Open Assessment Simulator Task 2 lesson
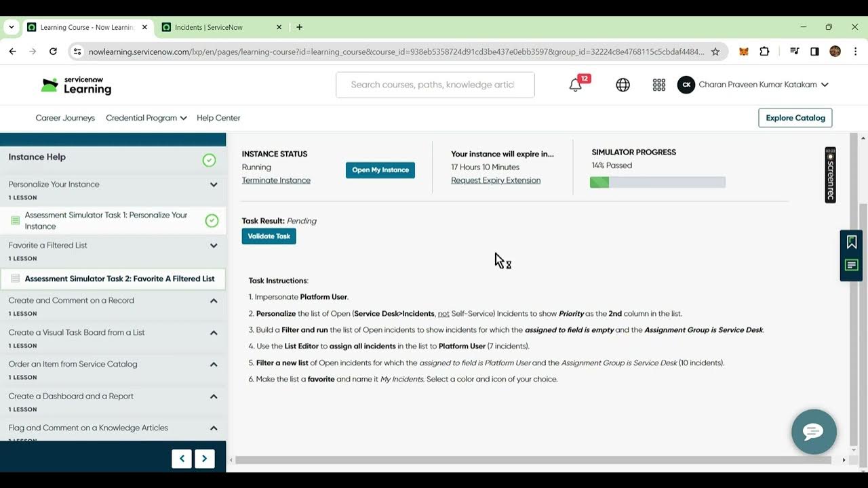 [x=119, y=279]
